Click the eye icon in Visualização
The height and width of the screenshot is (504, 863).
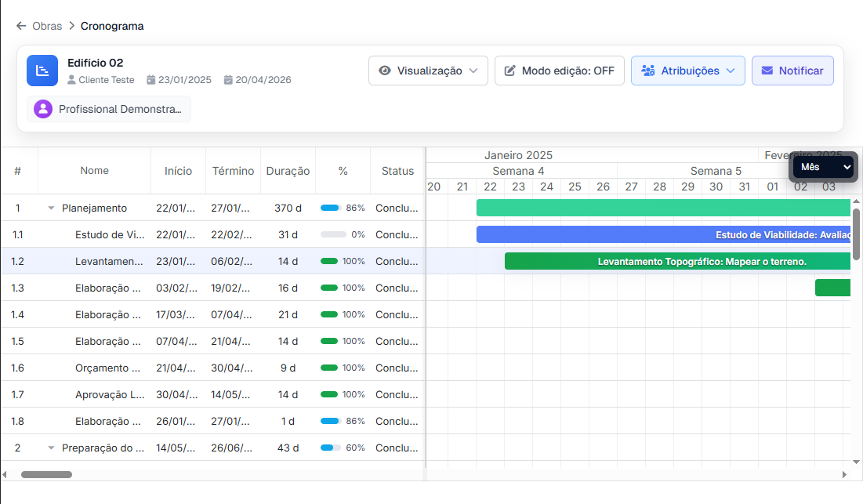pyautogui.click(x=385, y=71)
